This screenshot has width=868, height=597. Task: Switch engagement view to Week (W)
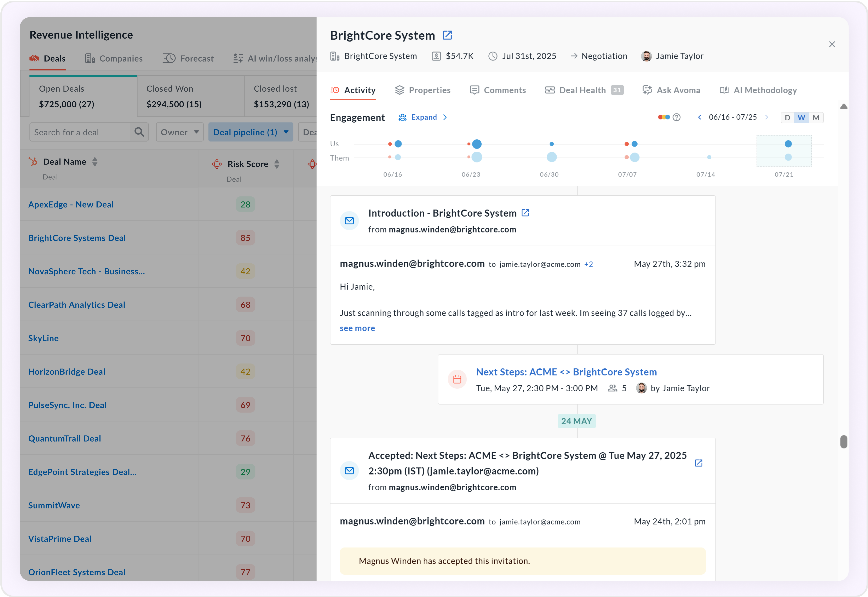tap(801, 117)
